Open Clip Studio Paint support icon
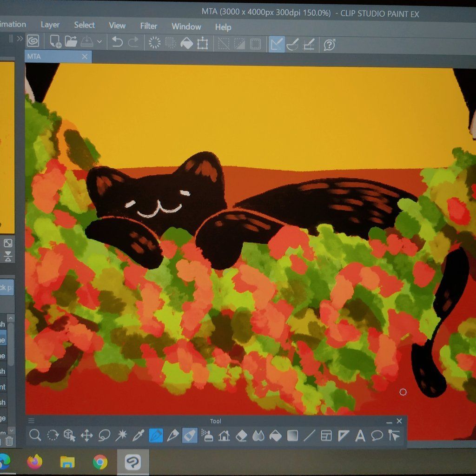Screen dimensions: 476x476 tap(330, 45)
